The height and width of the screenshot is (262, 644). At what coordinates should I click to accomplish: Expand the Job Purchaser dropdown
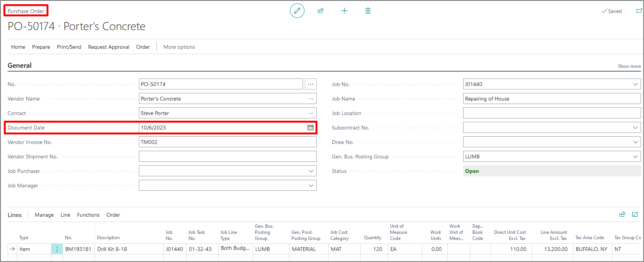[x=311, y=171]
